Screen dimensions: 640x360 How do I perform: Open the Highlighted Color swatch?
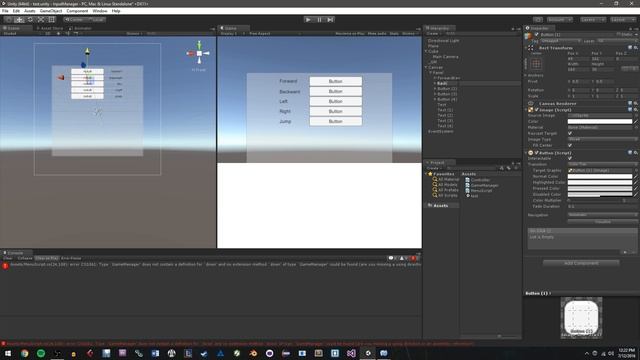[x=600, y=182]
